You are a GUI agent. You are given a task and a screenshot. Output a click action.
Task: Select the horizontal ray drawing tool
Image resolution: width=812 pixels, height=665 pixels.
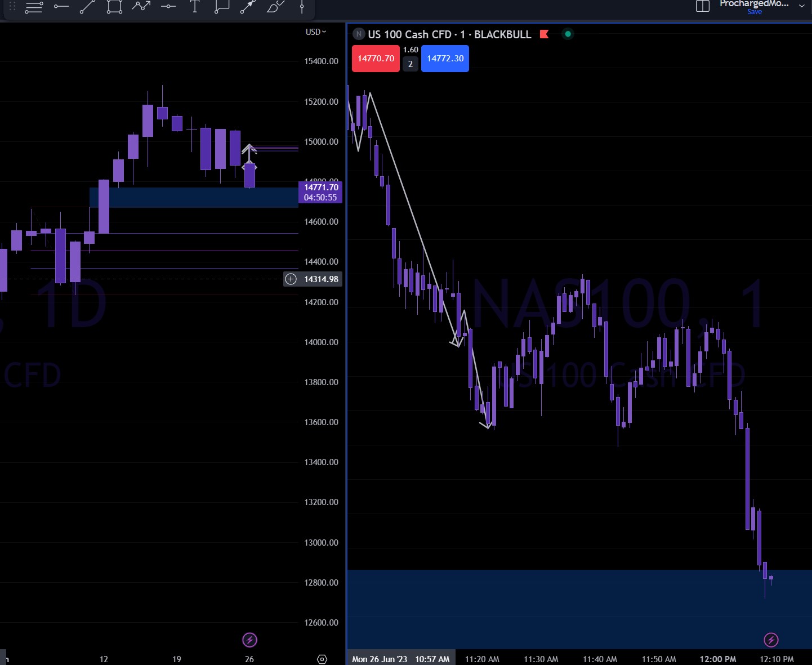pyautogui.click(x=61, y=7)
